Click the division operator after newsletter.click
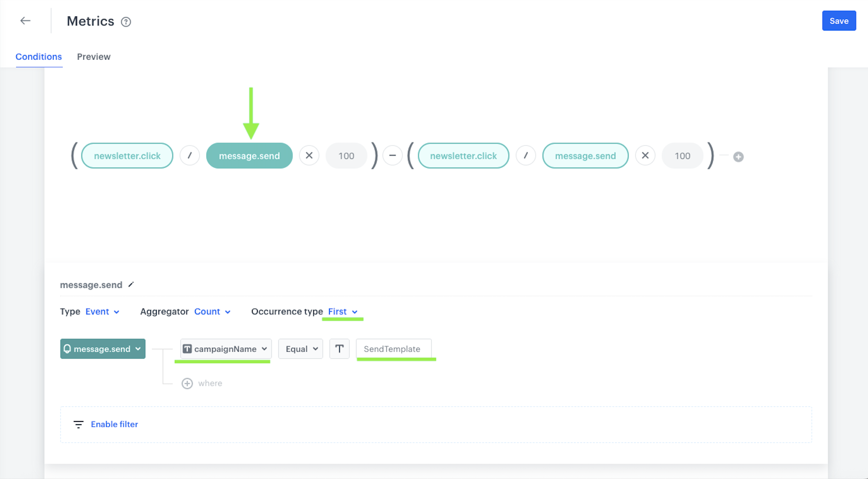 (x=190, y=155)
